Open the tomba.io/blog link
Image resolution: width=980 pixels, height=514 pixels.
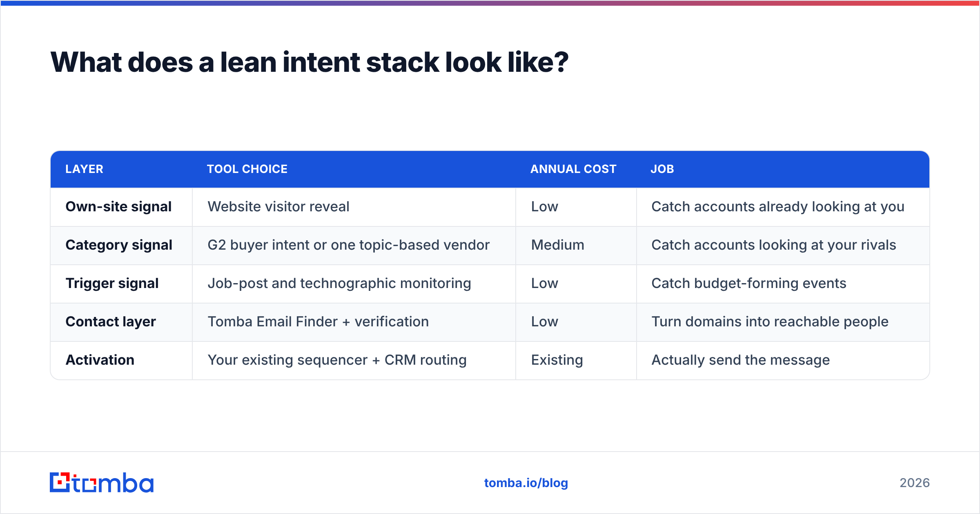click(x=526, y=483)
